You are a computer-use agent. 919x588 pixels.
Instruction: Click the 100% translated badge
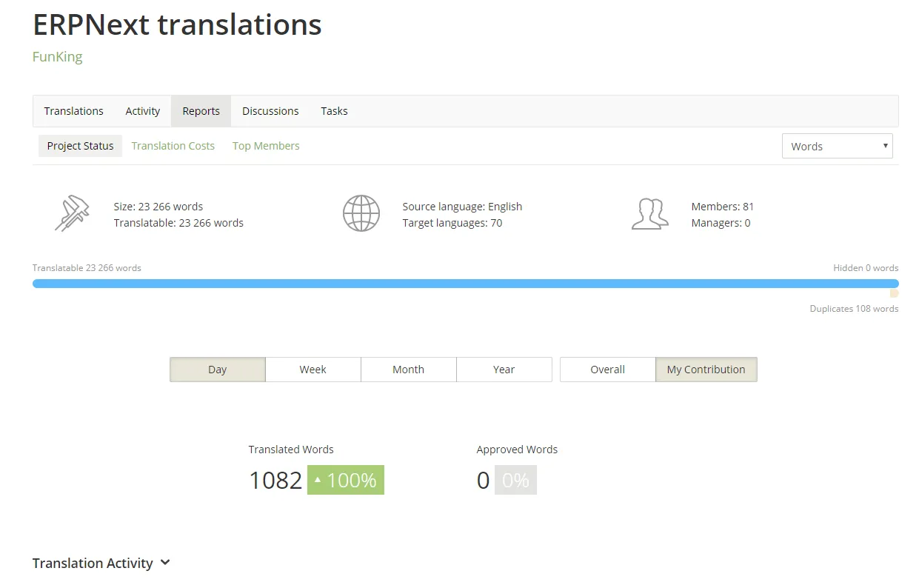346,480
